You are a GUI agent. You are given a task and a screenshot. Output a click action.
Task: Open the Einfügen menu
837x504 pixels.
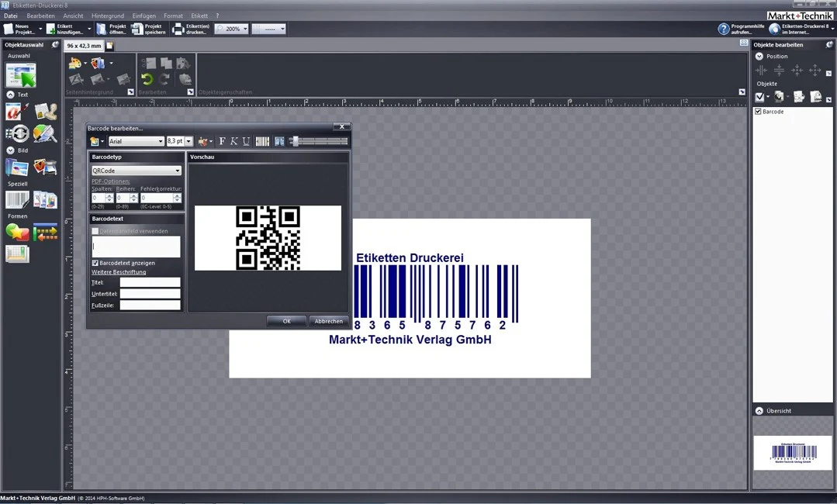[144, 16]
